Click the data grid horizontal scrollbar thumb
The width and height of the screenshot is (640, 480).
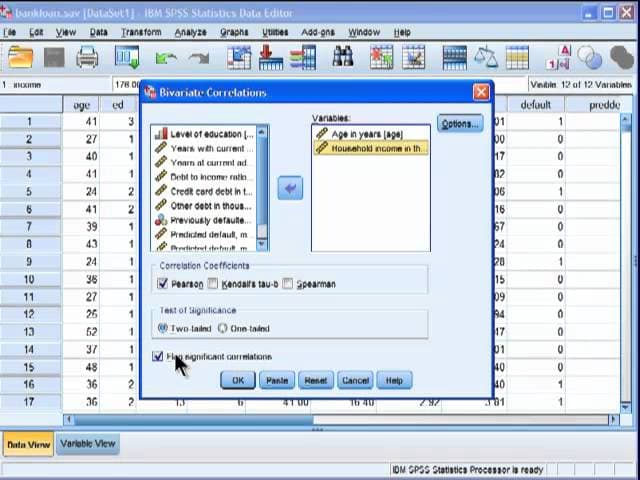click(194, 420)
